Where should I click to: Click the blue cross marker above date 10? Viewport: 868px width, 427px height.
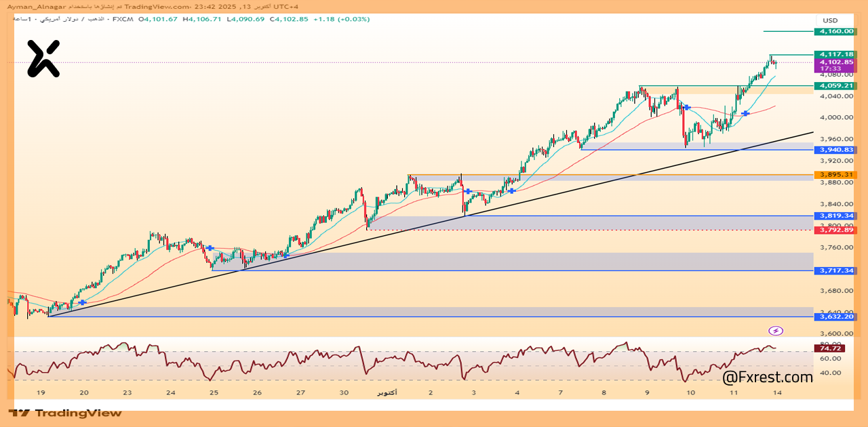click(687, 108)
